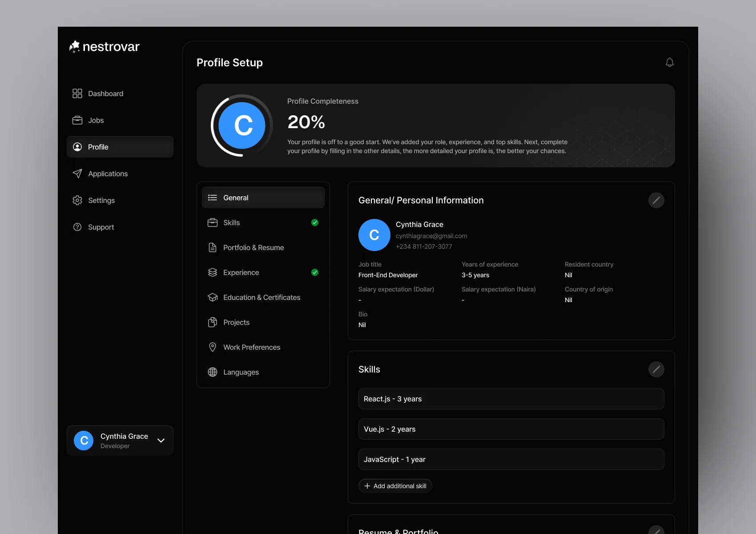The width and height of the screenshot is (756, 534).
Task: Select the Profile menu item
Action: pos(120,147)
